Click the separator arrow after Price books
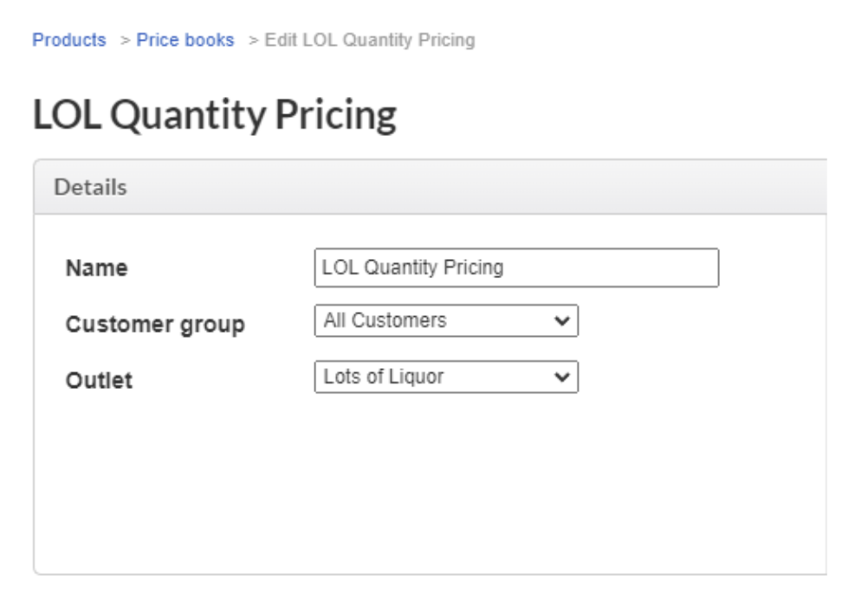This screenshot has width=868, height=608. pos(253,41)
